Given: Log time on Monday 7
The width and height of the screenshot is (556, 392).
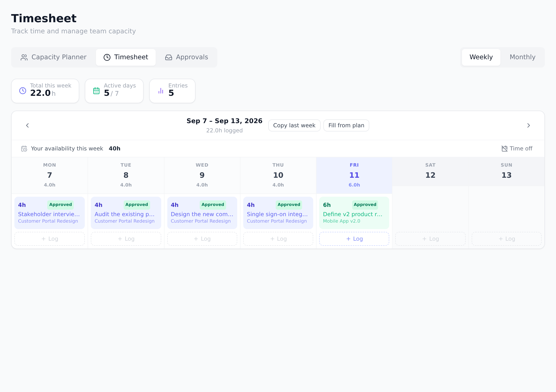Looking at the screenshot, I should tap(50, 239).
